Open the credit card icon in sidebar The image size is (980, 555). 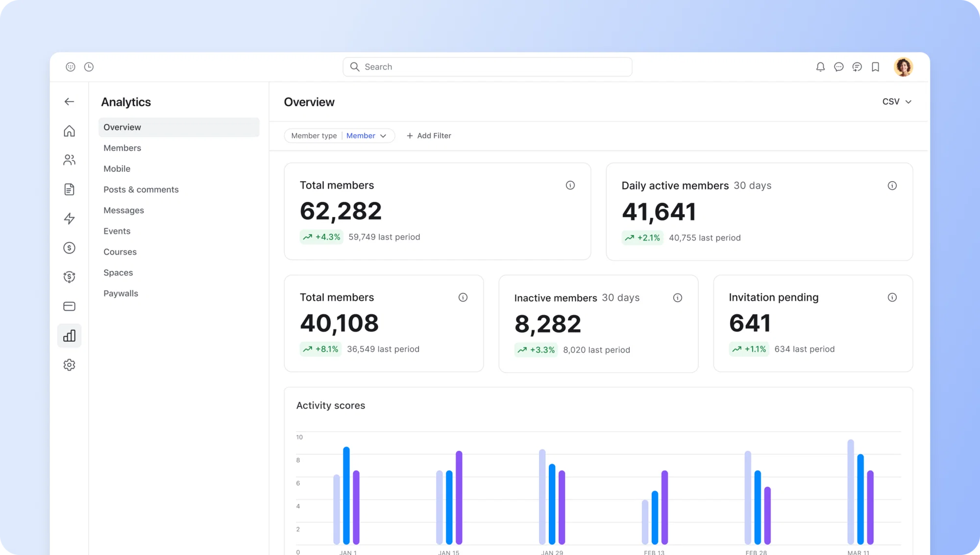click(x=69, y=306)
